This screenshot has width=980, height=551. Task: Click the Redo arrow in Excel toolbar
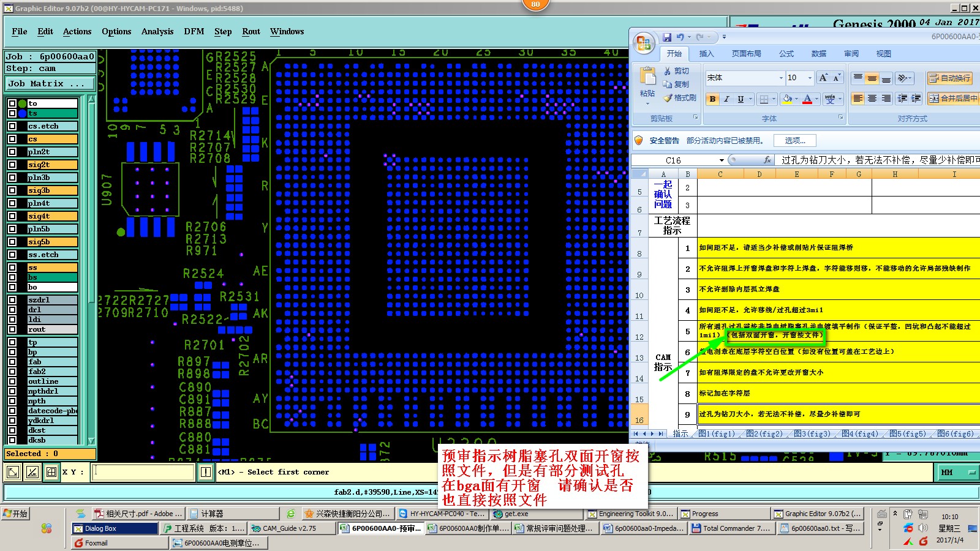click(700, 37)
